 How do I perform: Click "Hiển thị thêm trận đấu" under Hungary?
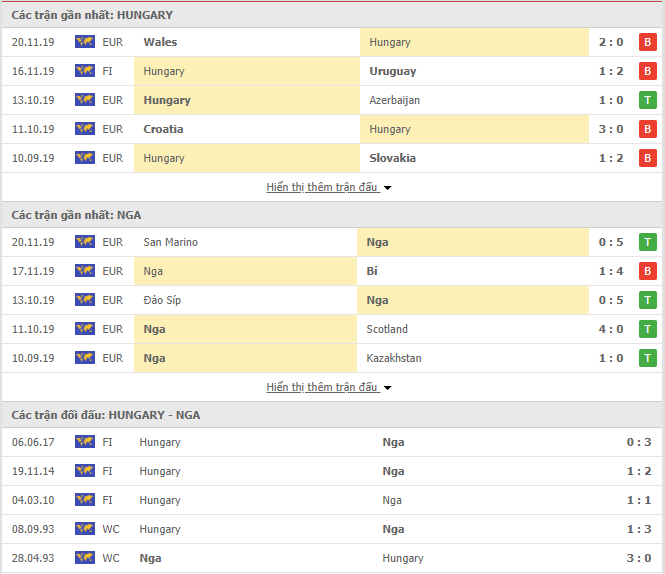tap(322, 187)
